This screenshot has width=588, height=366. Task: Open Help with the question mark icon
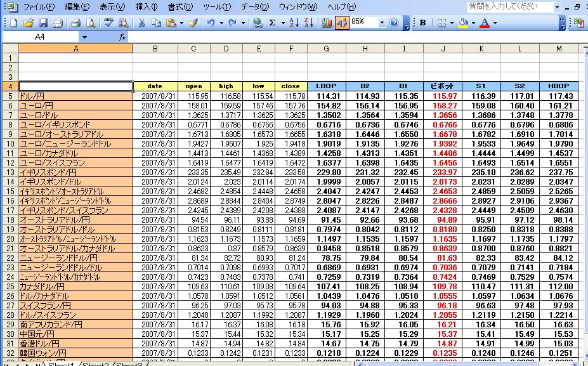394,23
